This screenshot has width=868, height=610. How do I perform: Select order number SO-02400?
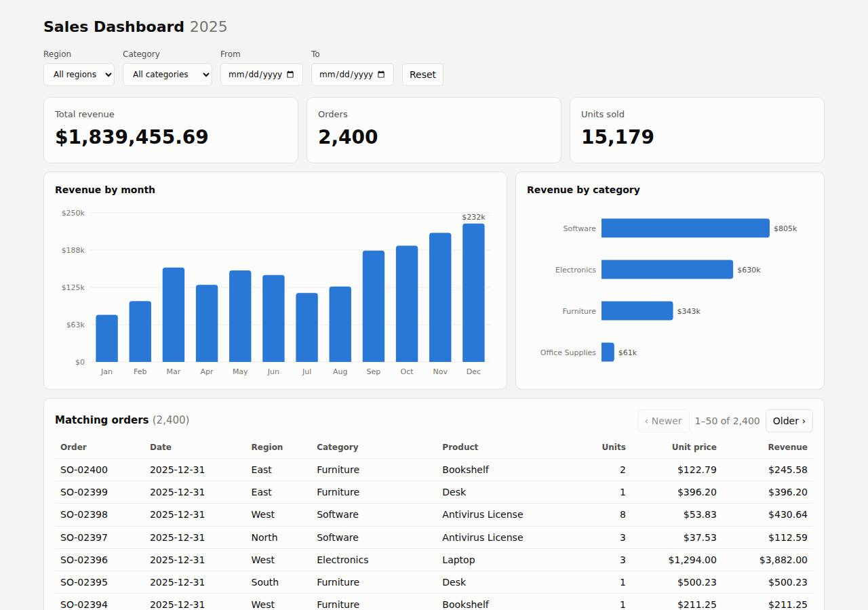pos(84,470)
